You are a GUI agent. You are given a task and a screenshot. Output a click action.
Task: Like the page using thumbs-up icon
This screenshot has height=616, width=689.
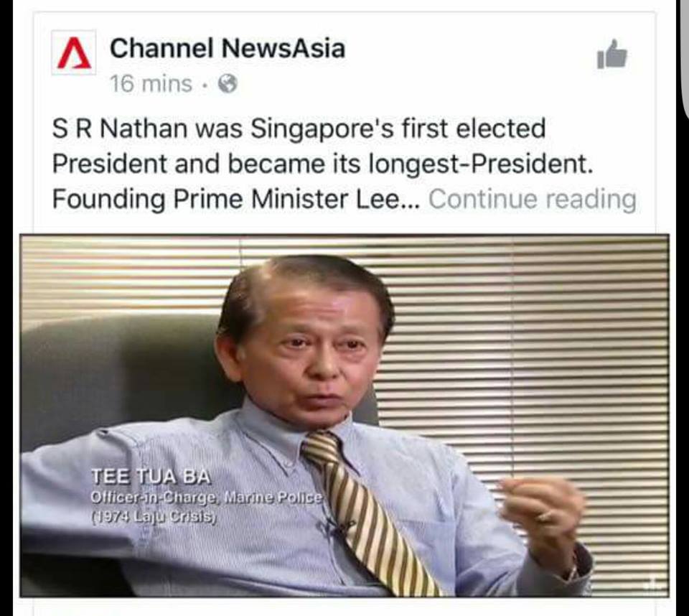[611, 54]
